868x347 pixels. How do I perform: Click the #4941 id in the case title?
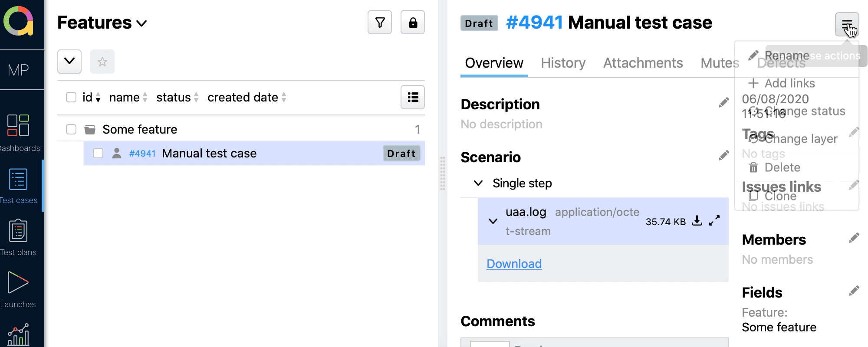[535, 23]
